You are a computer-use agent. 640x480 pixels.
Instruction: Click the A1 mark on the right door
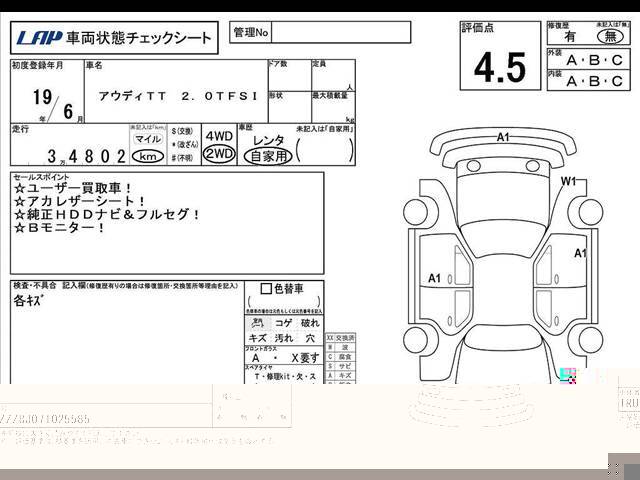coord(580,253)
